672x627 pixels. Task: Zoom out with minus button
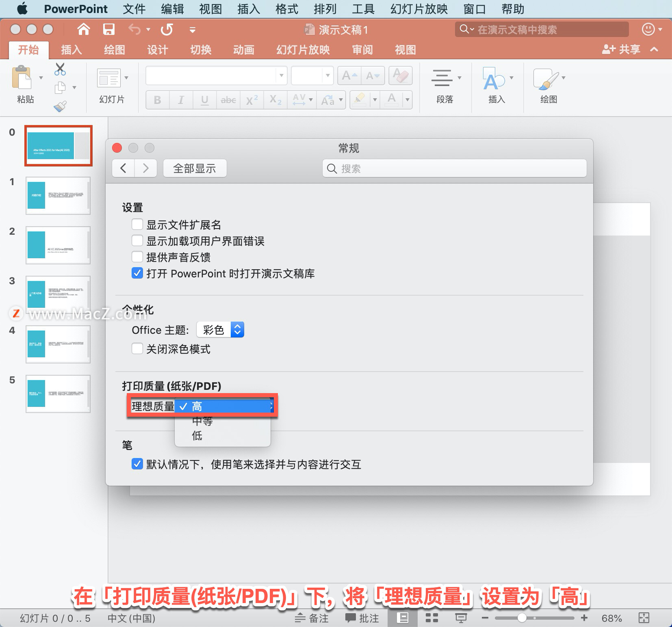tap(485, 618)
